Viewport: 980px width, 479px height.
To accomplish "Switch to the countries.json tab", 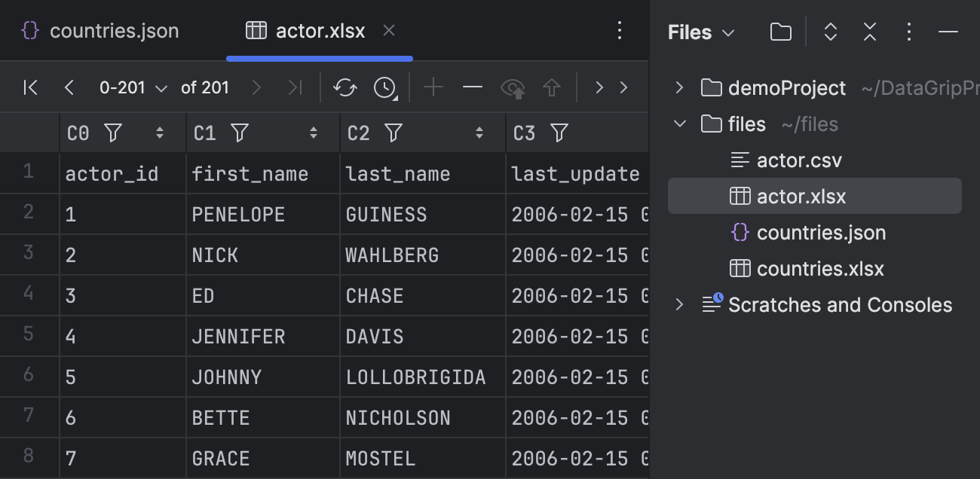I will coord(100,31).
